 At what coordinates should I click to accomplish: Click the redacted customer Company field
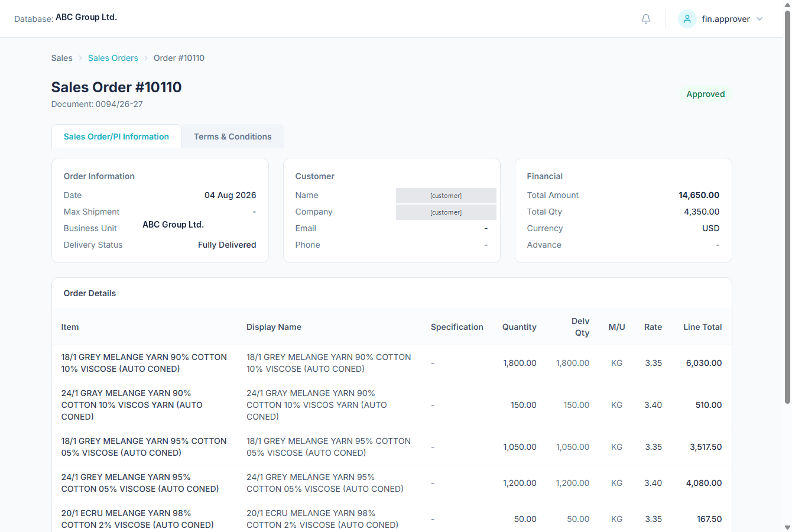click(446, 212)
